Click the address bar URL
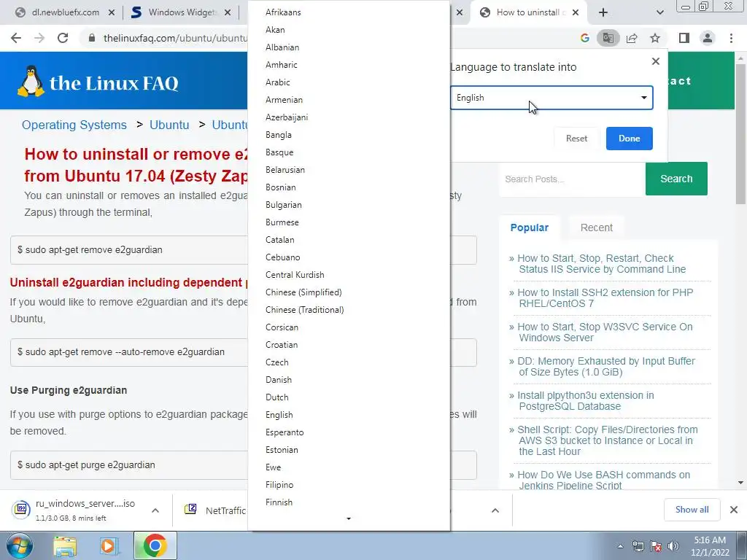 (175, 38)
